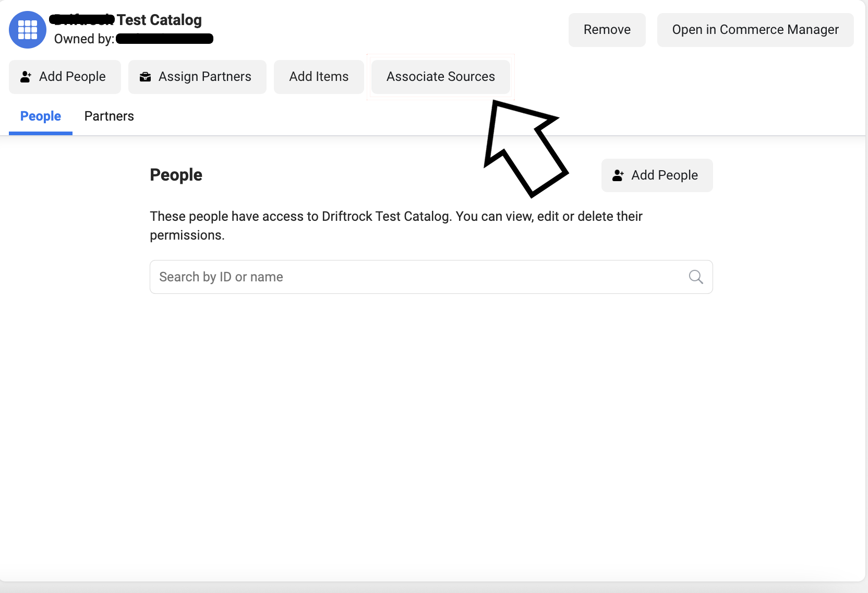Click the person-plus icon in the top toolbar
This screenshot has height=593, width=868.
pos(26,77)
